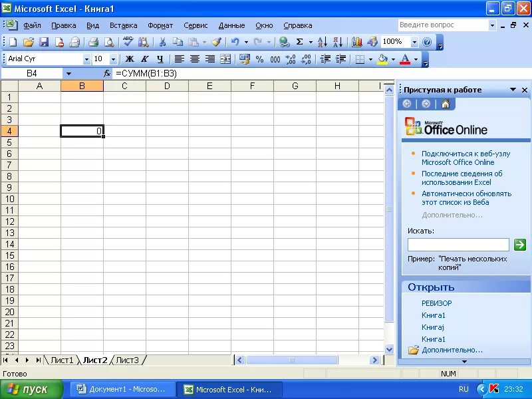This screenshot has width=532, height=399.
Task: Expand the Name Box B4 dropdown
Action: pos(68,73)
